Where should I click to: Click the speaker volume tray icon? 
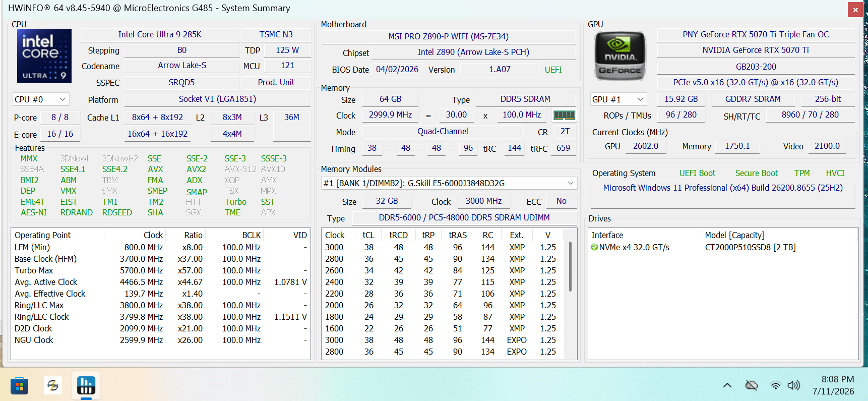[794, 385]
